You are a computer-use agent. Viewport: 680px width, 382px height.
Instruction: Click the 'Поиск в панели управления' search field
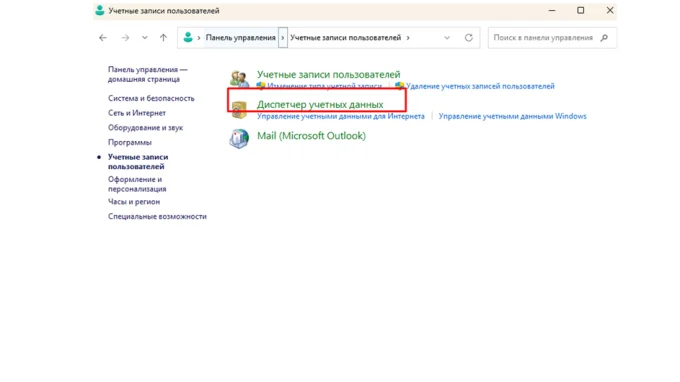click(x=552, y=38)
